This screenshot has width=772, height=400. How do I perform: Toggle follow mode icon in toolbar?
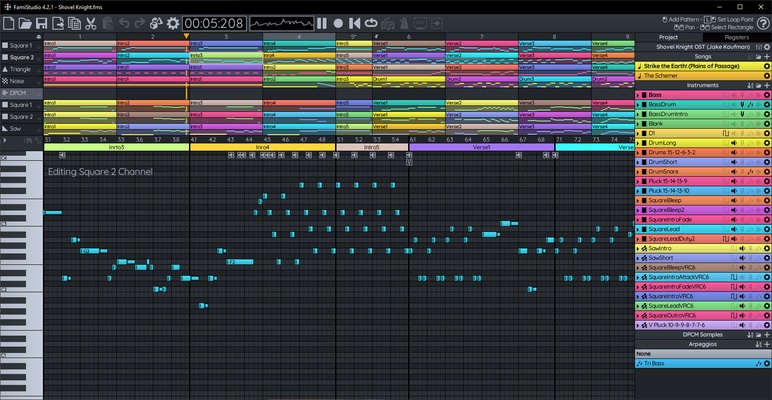[x=437, y=23]
